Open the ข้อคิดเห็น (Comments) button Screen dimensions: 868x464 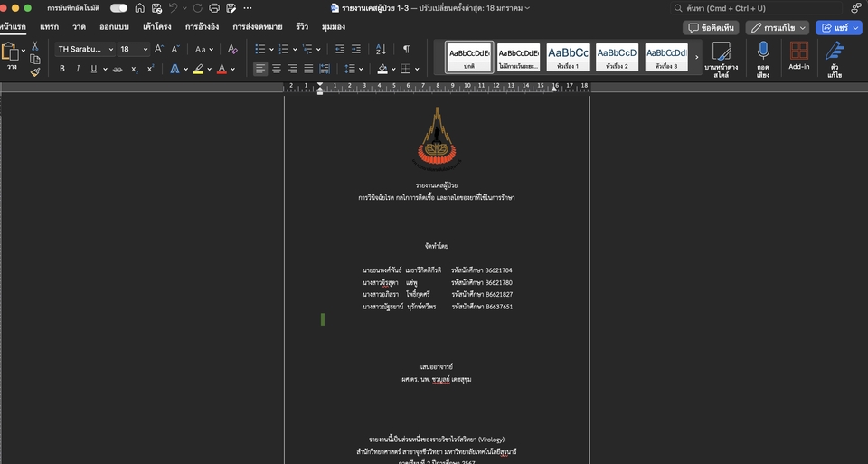tap(712, 27)
